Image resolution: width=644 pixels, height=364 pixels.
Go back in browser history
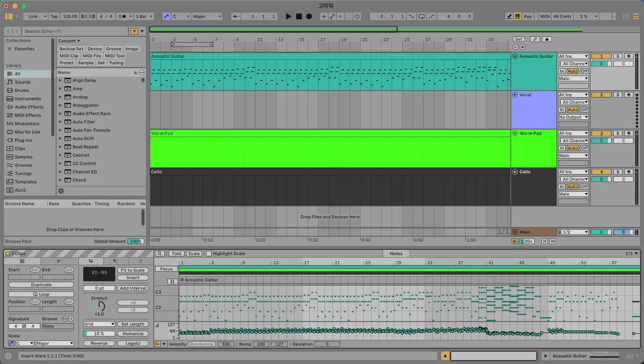coord(8,31)
